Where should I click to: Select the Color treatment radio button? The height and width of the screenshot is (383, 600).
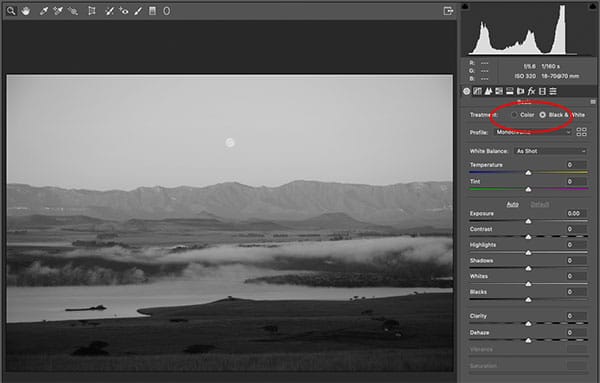click(514, 115)
